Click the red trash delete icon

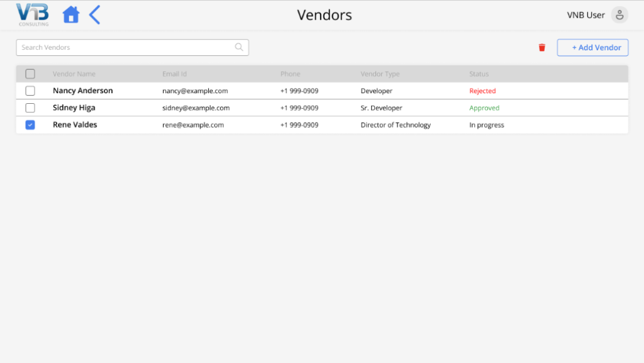point(541,48)
